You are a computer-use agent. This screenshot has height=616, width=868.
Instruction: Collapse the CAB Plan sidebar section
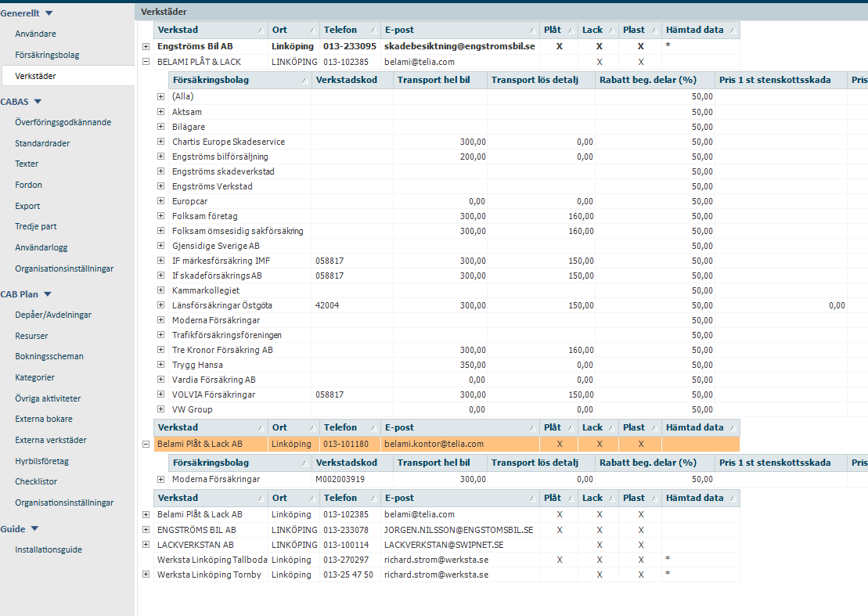[x=47, y=294]
